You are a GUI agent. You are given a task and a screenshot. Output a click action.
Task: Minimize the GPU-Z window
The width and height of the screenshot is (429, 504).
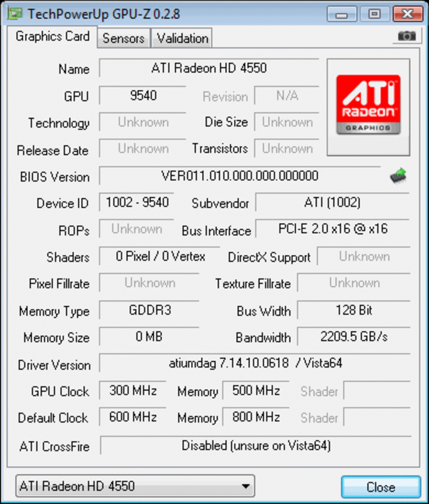341,14
